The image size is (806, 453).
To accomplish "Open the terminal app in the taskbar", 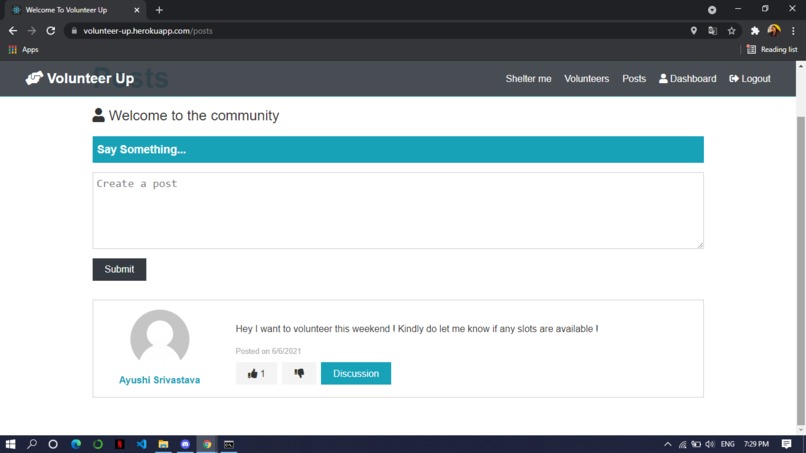I will coord(229,444).
